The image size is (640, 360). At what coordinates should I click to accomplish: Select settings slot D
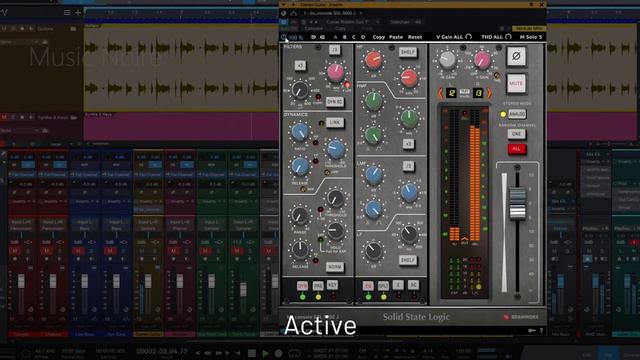pyautogui.click(x=363, y=37)
